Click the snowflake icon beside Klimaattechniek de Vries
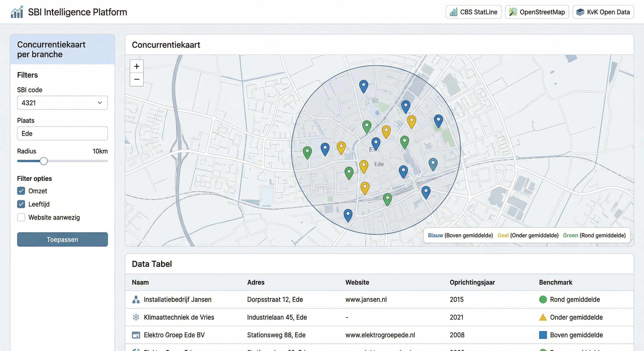This screenshot has height=351, width=644. click(x=136, y=317)
